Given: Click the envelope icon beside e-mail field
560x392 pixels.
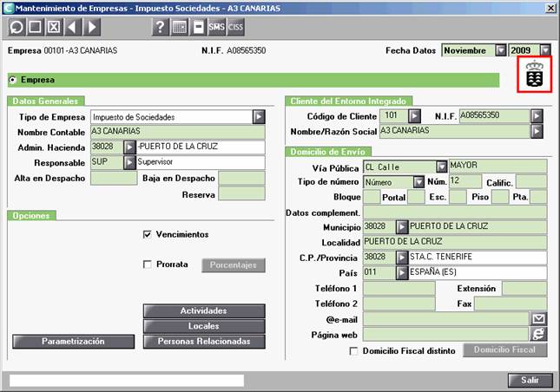Looking at the screenshot, I should 538,318.
